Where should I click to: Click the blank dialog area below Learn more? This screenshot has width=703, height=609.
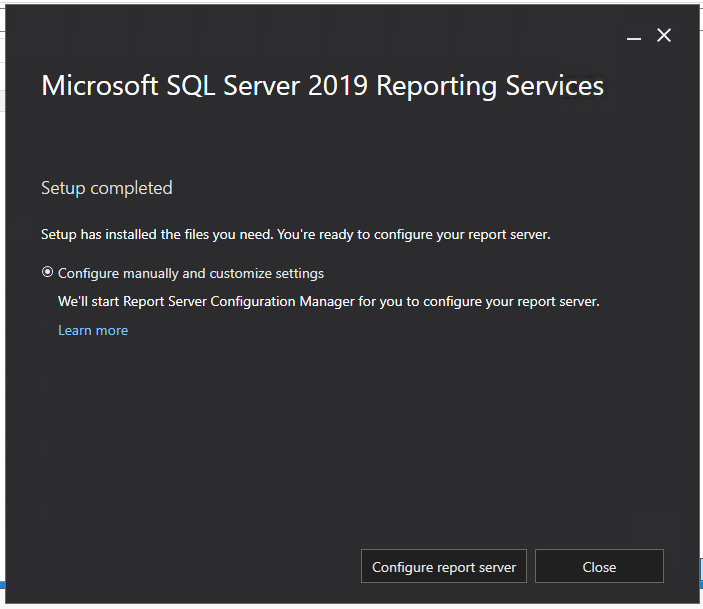pyautogui.click(x=300, y=440)
